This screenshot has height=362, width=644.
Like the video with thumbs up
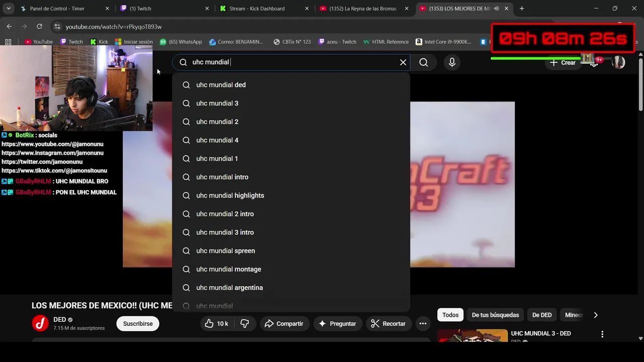(x=216, y=324)
